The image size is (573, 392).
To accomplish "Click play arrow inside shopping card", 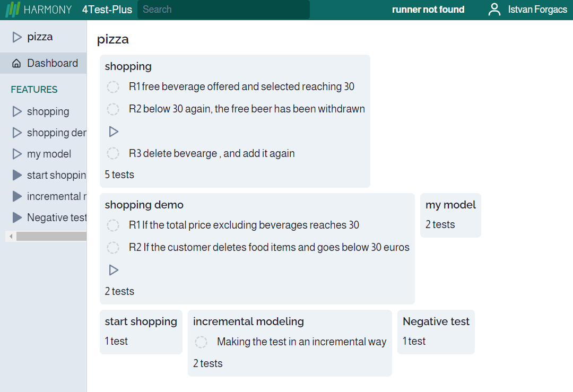I will 114,132.
